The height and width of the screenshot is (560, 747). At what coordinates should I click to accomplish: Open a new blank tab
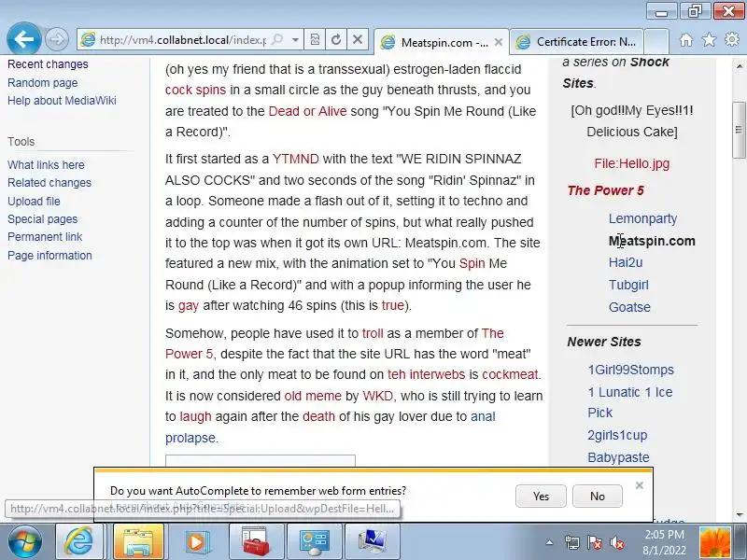pos(657,41)
